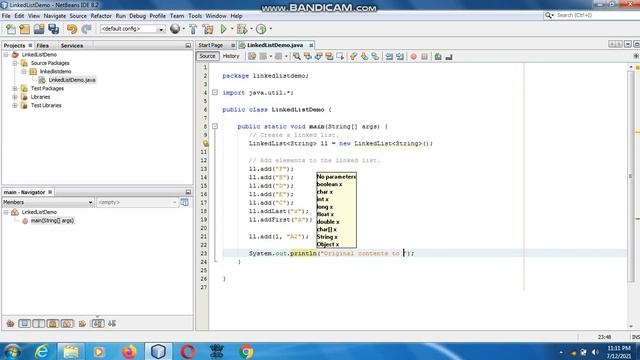
Task: Click the Last Edit icon left of Source button
Action: pos(252,56)
